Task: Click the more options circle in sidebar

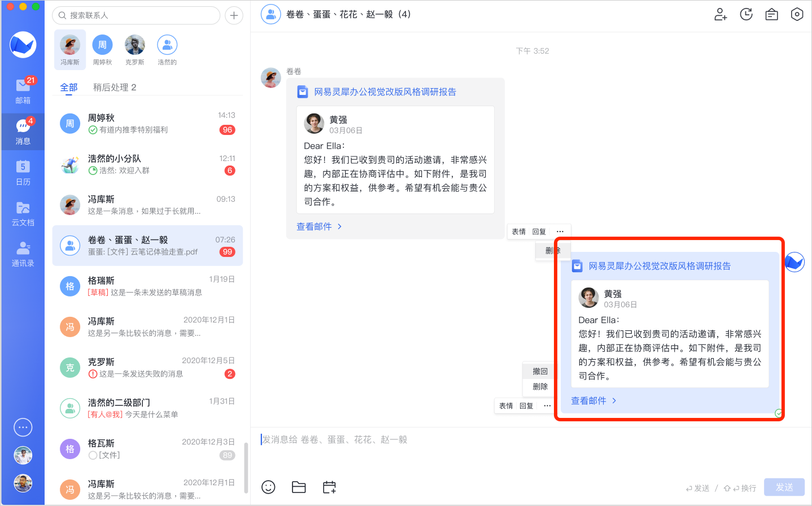Action: pyautogui.click(x=23, y=428)
